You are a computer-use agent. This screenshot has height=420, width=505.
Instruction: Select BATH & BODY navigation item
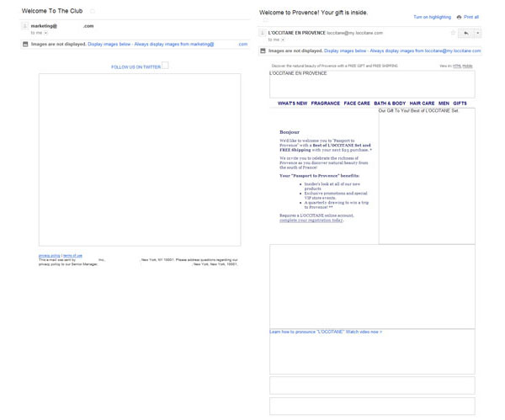(x=390, y=104)
